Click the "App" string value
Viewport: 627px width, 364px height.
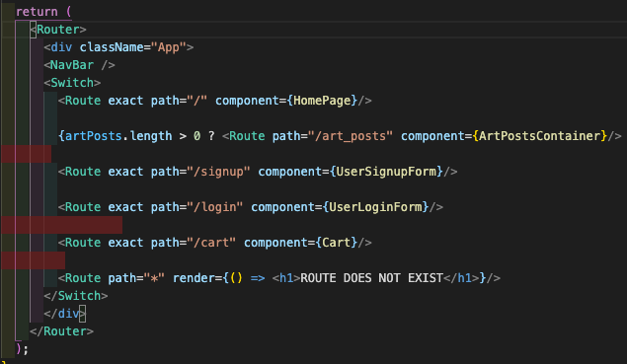point(169,47)
